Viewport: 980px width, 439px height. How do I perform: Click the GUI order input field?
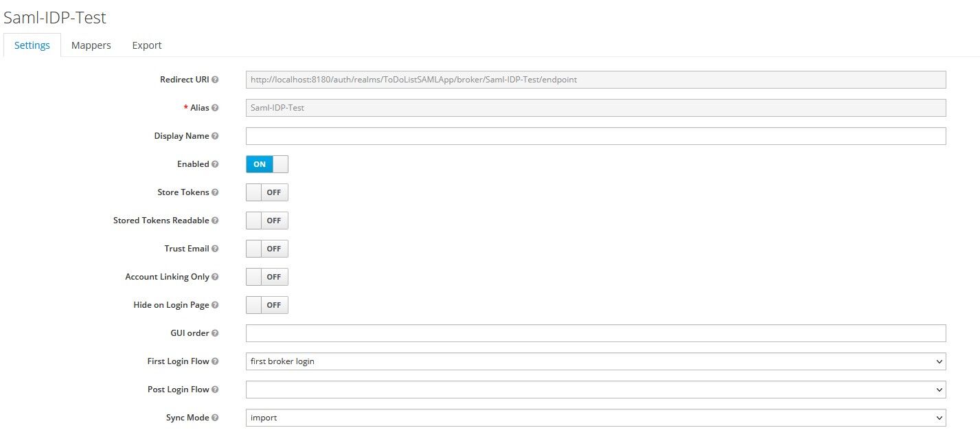pyautogui.click(x=595, y=333)
